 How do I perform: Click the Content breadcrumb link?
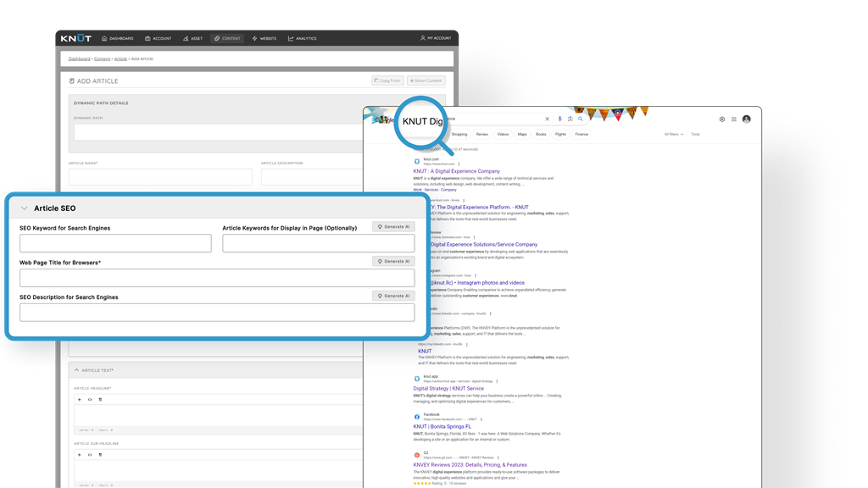pos(103,59)
